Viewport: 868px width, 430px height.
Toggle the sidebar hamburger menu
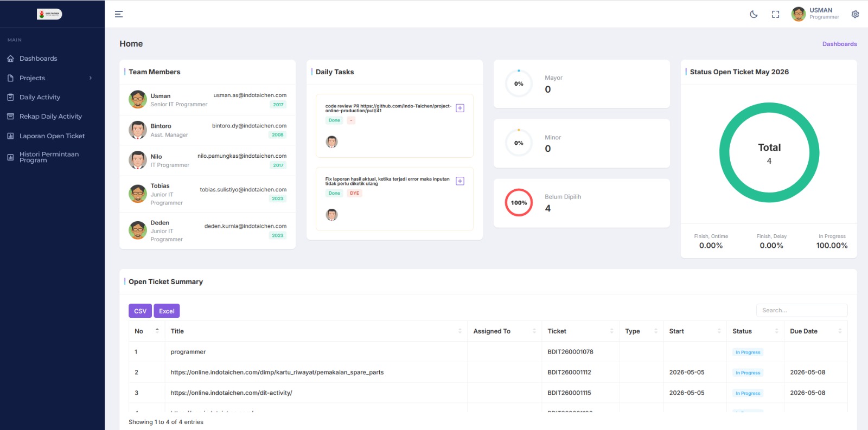tap(119, 14)
